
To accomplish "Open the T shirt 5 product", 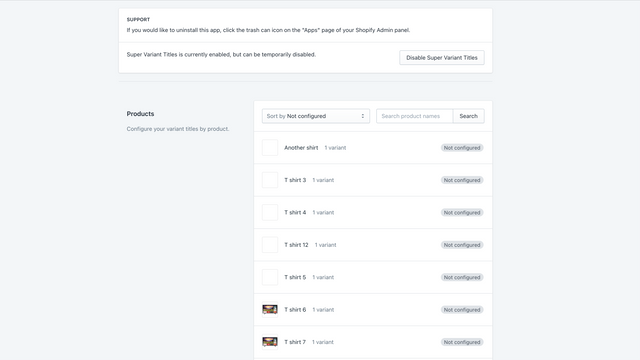I will point(373,277).
